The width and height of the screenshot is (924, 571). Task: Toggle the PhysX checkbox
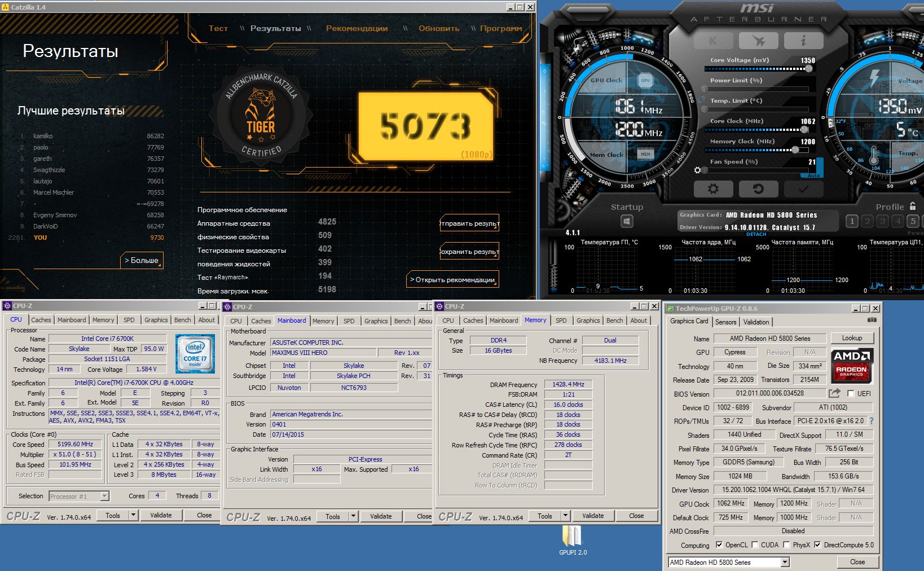coord(786,545)
